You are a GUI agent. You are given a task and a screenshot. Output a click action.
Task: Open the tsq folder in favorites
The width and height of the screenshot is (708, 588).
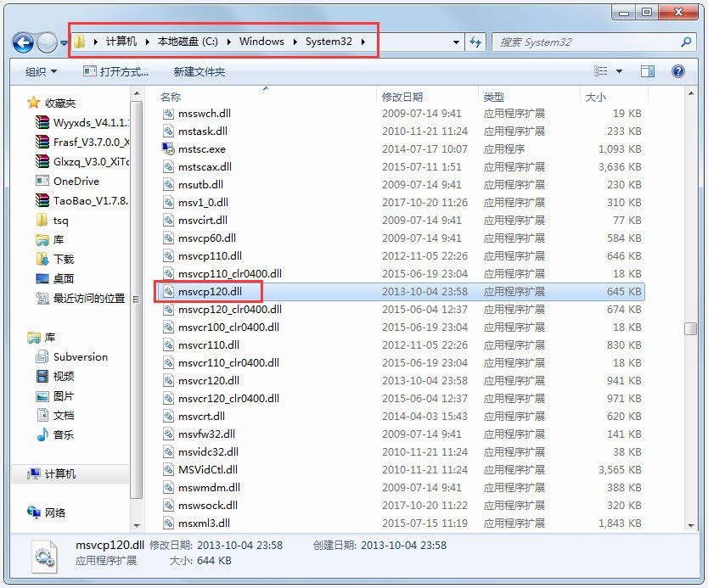coord(53,221)
